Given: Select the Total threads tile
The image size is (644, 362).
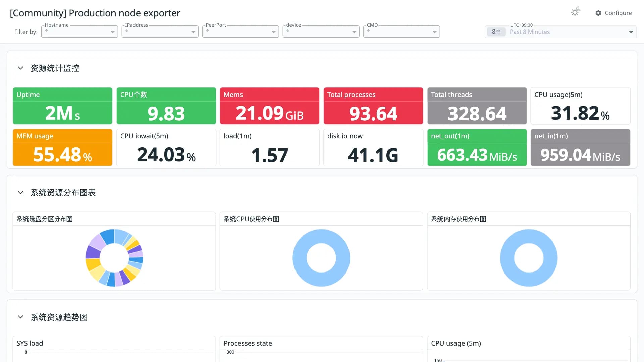Looking at the screenshot, I should click(477, 106).
